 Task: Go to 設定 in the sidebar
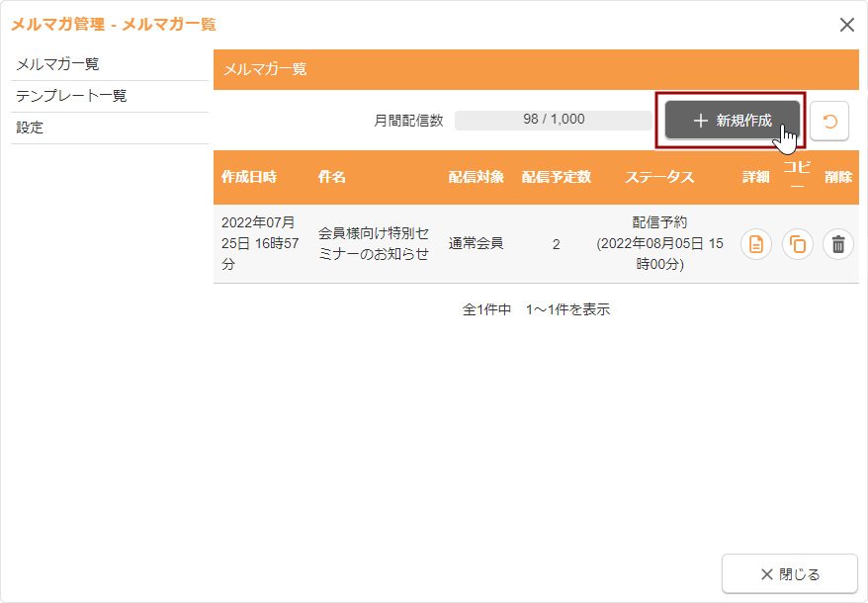click(30, 128)
